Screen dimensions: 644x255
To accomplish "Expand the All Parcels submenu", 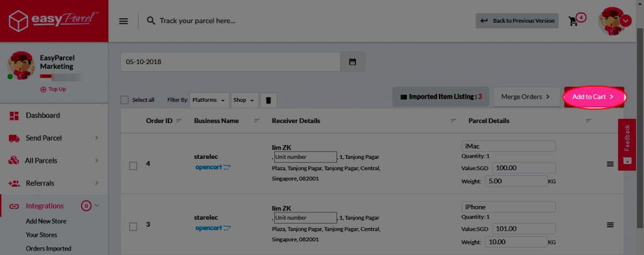I will [96, 160].
